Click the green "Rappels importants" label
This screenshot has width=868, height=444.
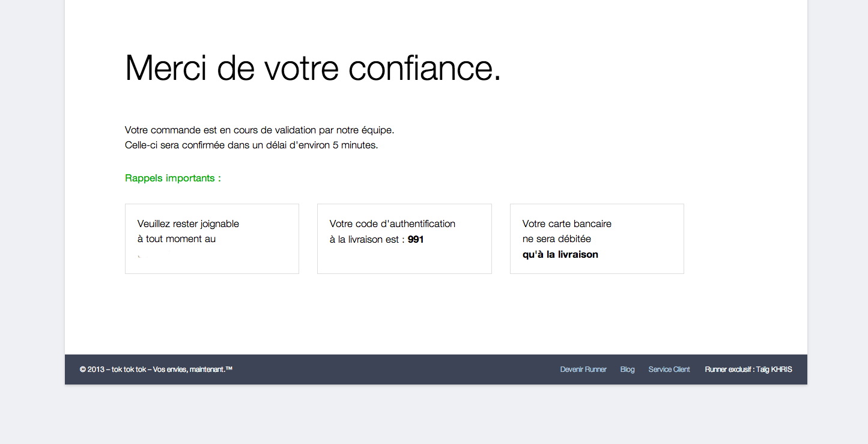(x=173, y=178)
